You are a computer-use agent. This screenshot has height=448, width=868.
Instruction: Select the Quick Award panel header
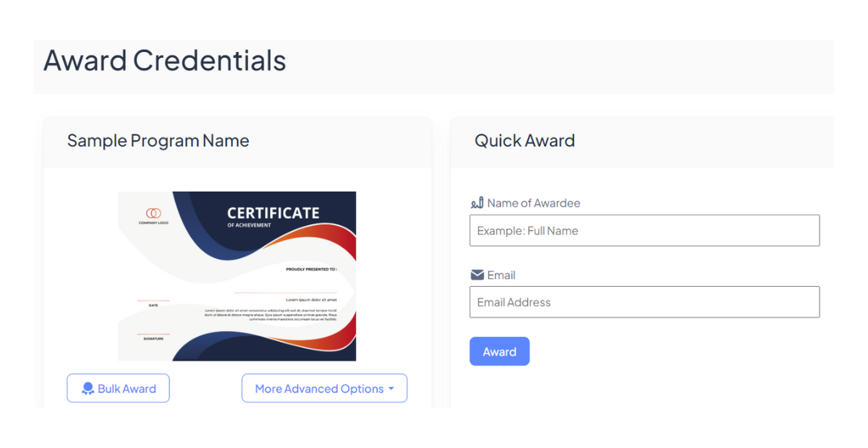(642, 142)
